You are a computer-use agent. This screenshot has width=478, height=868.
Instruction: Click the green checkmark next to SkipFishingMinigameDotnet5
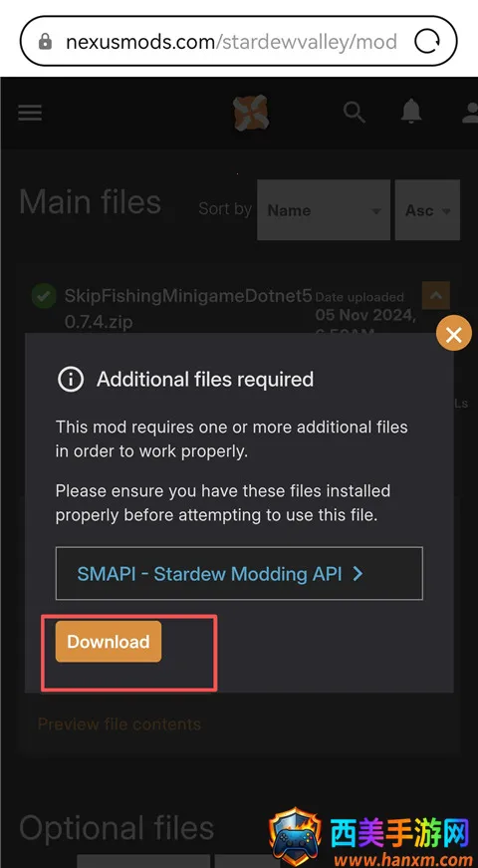pos(44,296)
